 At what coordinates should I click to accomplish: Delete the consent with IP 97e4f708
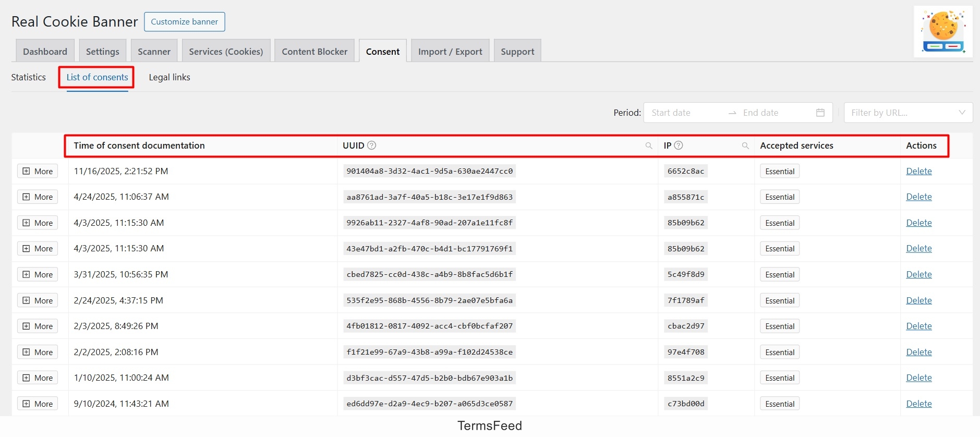click(919, 352)
